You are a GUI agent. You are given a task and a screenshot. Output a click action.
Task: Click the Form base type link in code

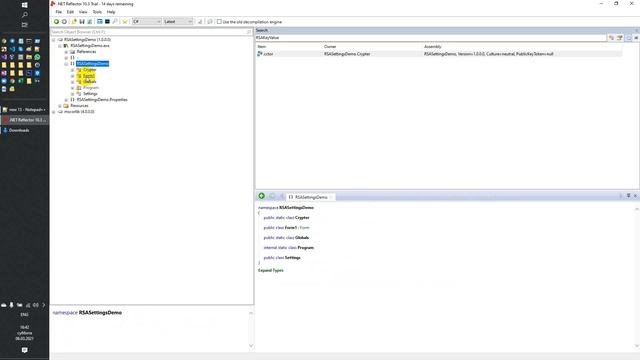(x=304, y=227)
